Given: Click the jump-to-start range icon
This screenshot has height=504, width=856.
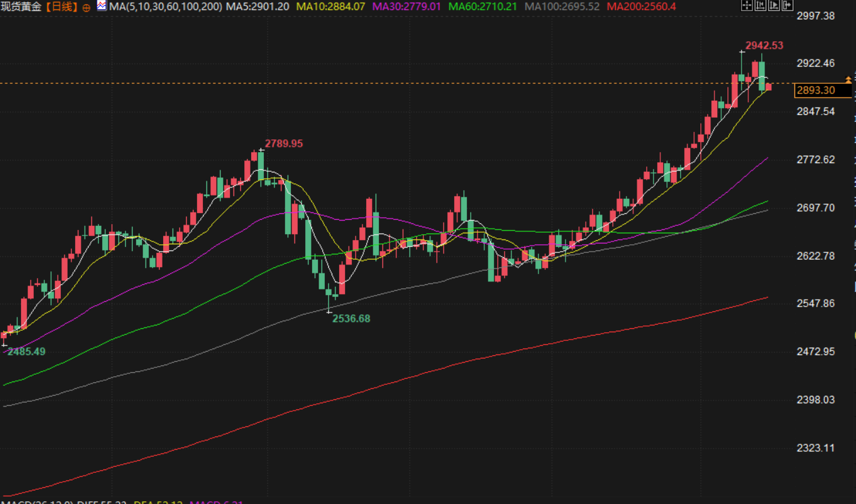Looking at the screenshot, I should [x=761, y=5].
